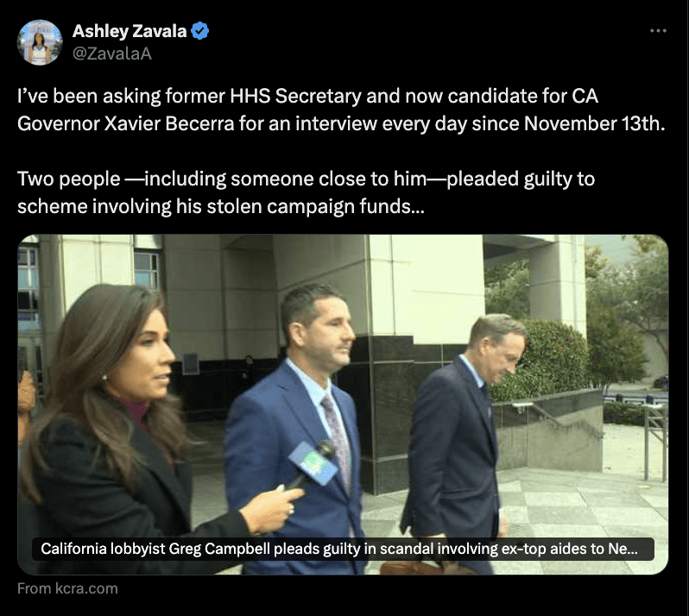Open the three-dot more options menu
This screenshot has width=689, height=616.
[658, 31]
